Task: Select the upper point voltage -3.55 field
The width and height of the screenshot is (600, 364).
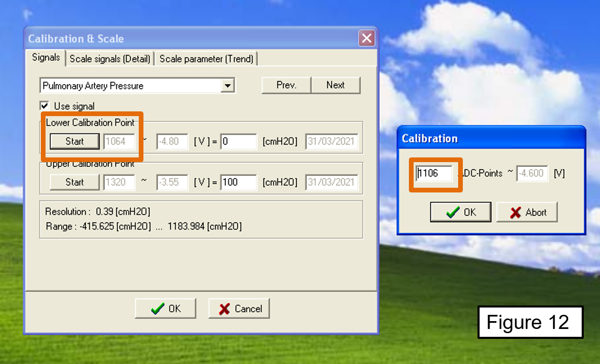Action: point(172,182)
